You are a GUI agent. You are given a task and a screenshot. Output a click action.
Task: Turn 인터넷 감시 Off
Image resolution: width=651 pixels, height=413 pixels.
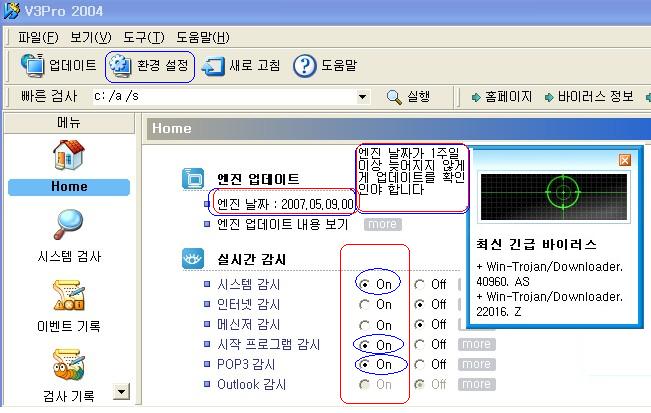tap(420, 305)
